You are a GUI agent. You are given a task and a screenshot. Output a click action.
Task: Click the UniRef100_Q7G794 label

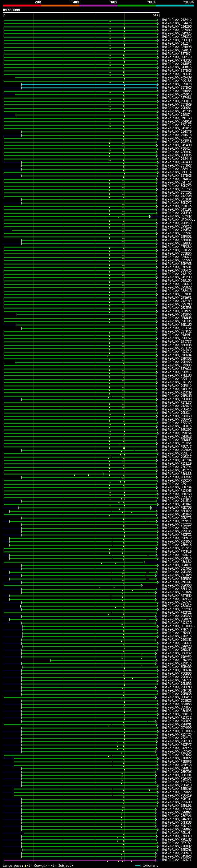[x=177, y=467]
